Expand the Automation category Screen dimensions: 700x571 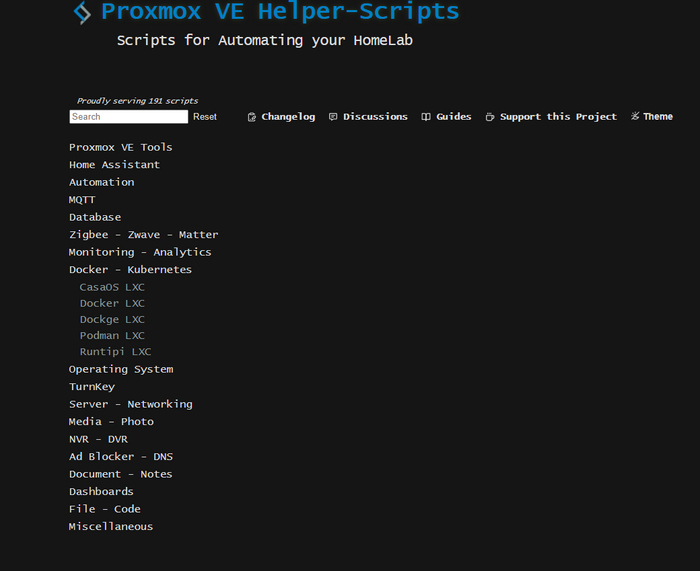click(101, 182)
